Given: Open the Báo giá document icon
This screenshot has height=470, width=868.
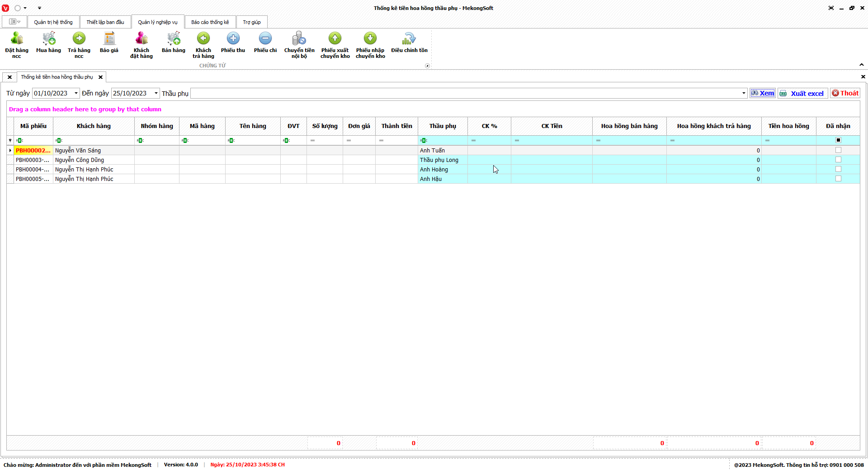Looking at the screenshot, I should (109, 39).
